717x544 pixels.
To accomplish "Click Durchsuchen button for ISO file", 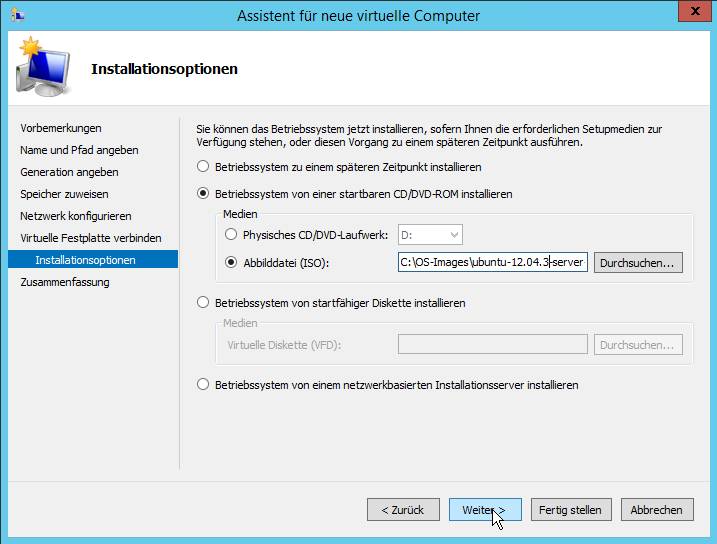I will [639, 263].
